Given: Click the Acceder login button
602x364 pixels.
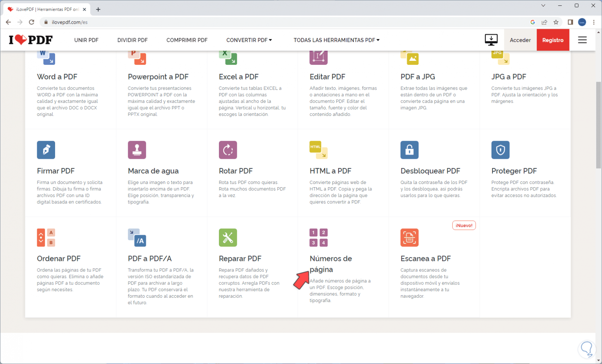Looking at the screenshot, I should tap(520, 40).
